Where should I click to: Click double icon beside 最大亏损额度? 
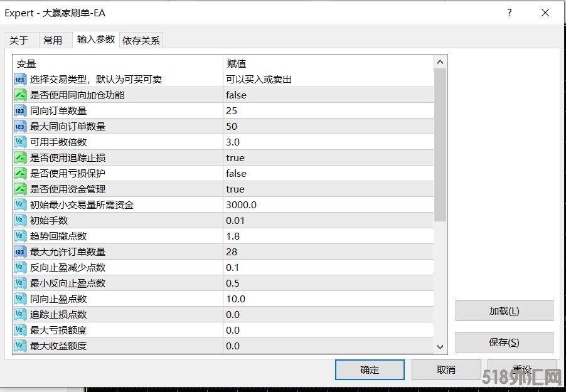click(20, 330)
